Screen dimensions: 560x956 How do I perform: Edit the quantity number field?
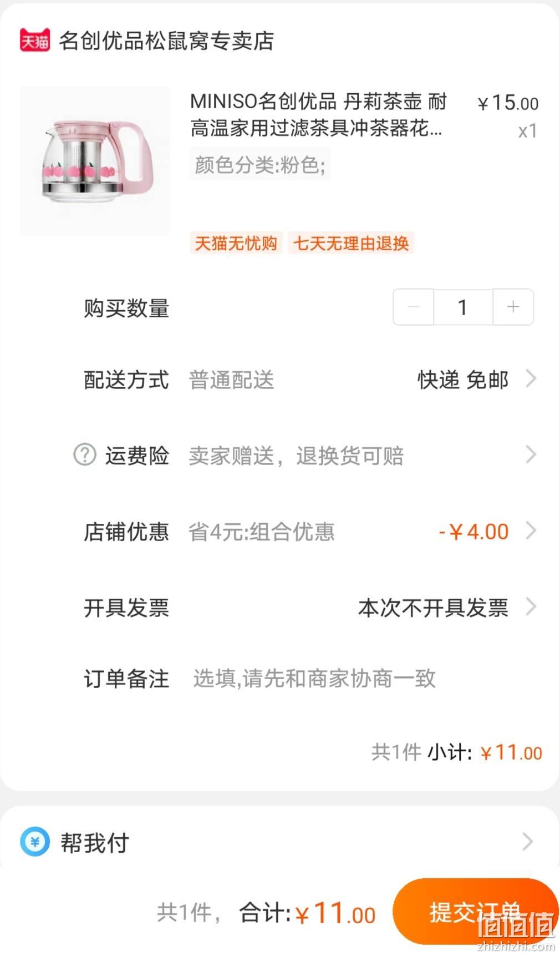click(x=463, y=307)
